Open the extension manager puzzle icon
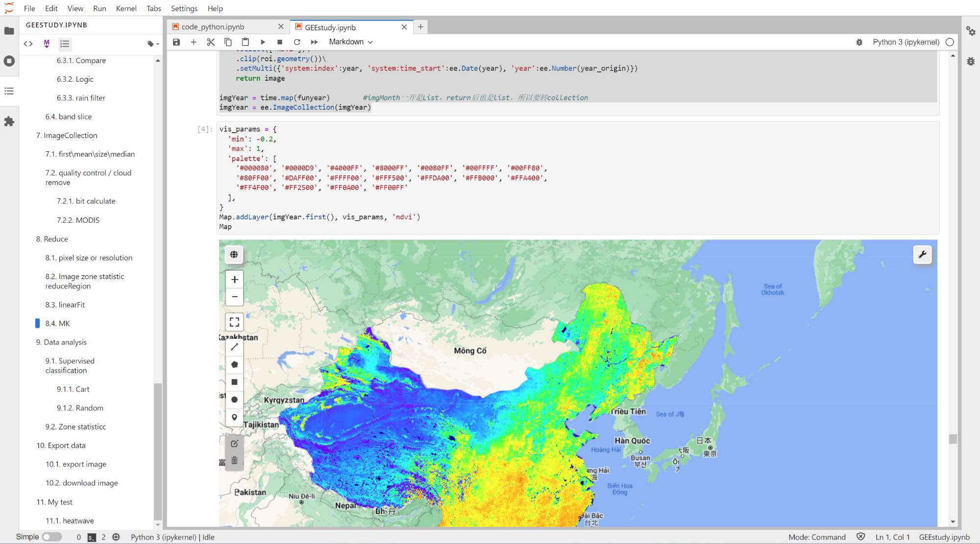The image size is (980, 544). pyautogui.click(x=9, y=121)
